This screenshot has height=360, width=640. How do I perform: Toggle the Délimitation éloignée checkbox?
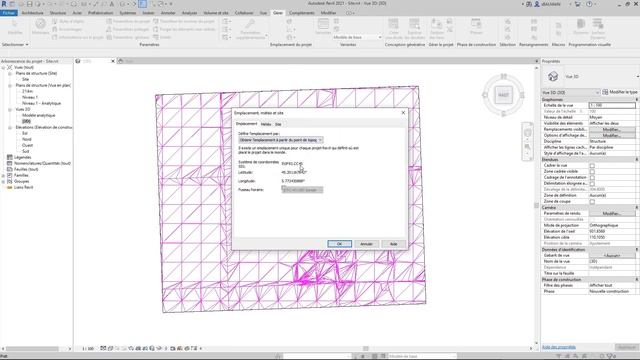point(592,184)
